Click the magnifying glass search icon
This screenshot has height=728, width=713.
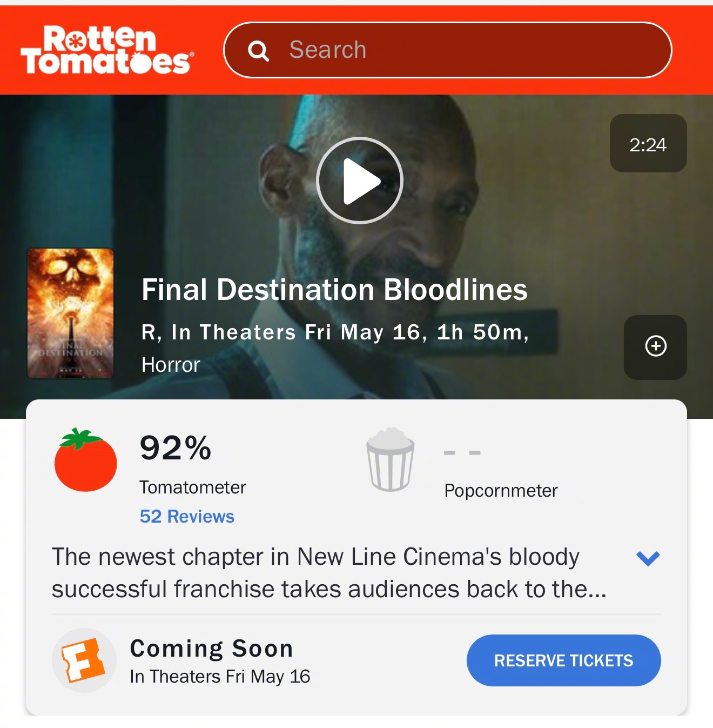[x=258, y=51]
